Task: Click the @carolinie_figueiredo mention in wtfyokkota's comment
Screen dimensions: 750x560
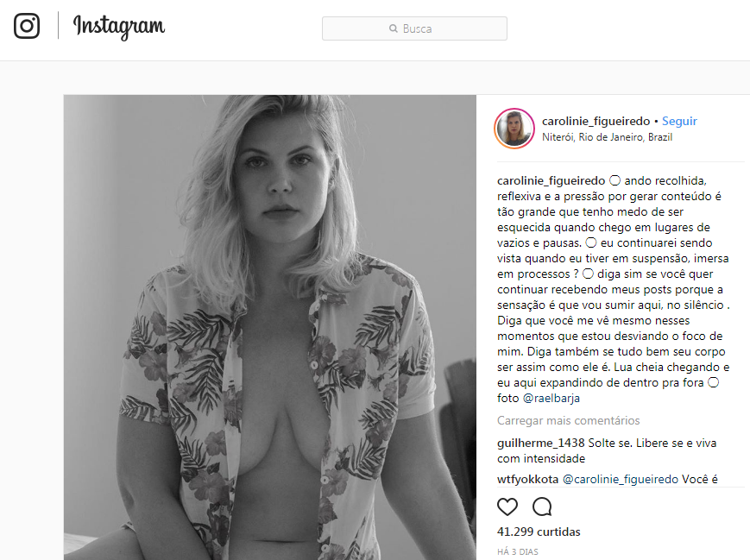Action: [x=621, y=479]
